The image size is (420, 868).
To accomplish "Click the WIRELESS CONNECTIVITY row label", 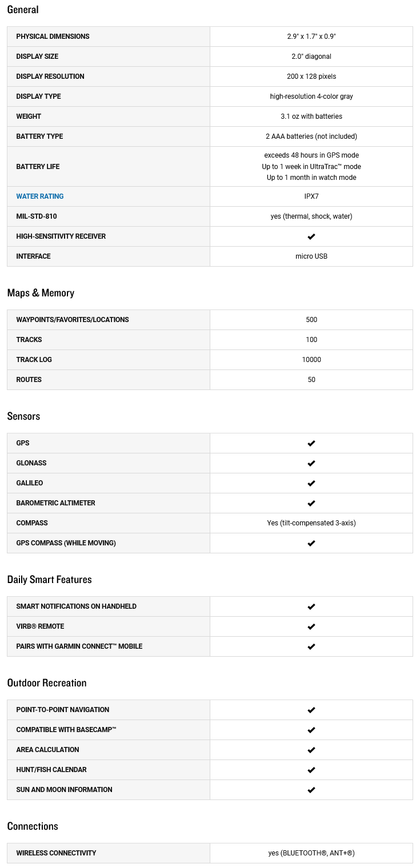I will (56, 853).
